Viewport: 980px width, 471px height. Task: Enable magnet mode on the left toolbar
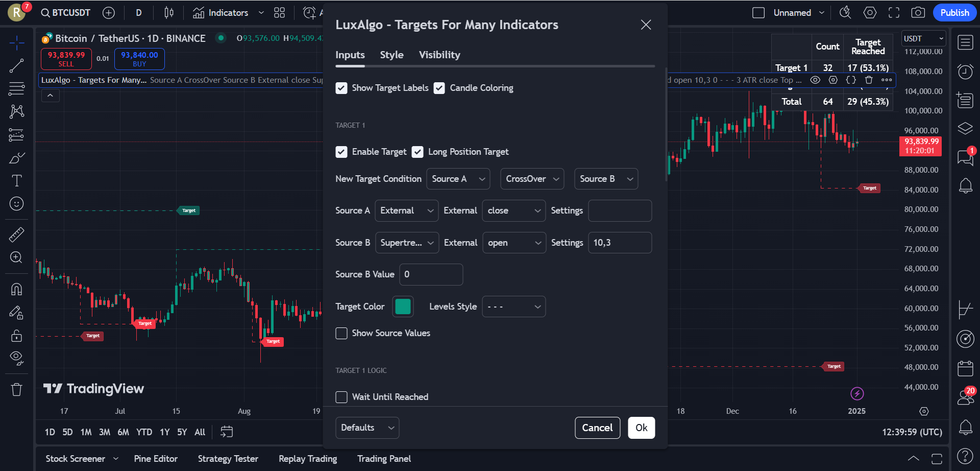click(x=17, y=289)
